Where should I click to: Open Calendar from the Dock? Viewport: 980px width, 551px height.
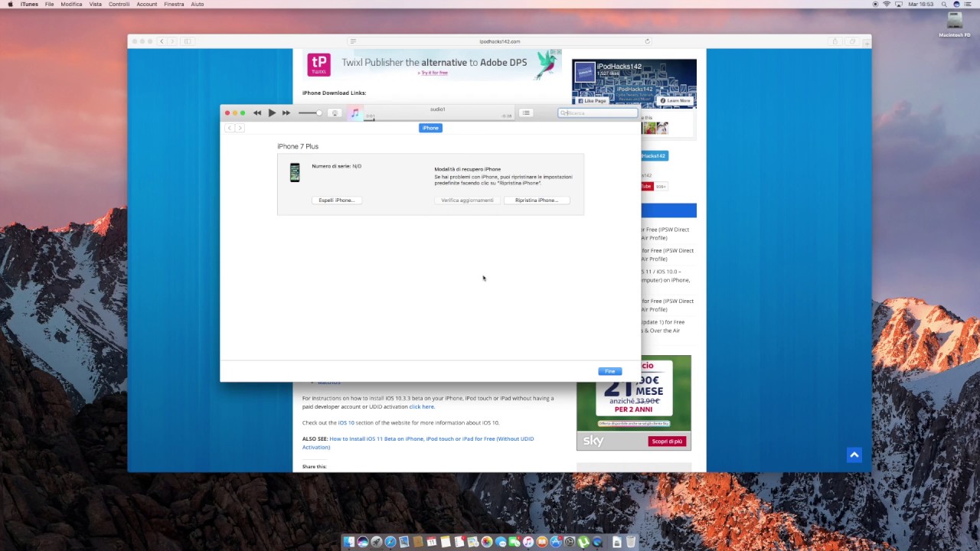pyautogui.click(x=432, y=542)
